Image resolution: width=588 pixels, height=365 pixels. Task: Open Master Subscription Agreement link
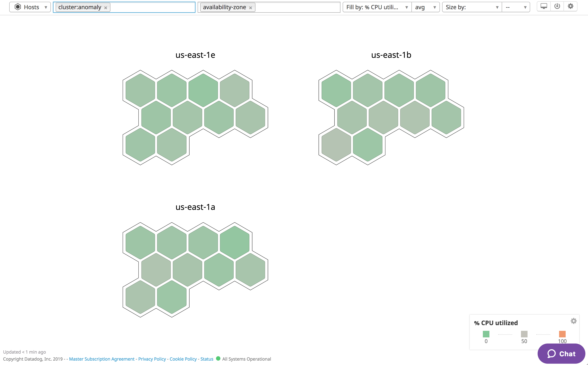(x=102, y=359)
